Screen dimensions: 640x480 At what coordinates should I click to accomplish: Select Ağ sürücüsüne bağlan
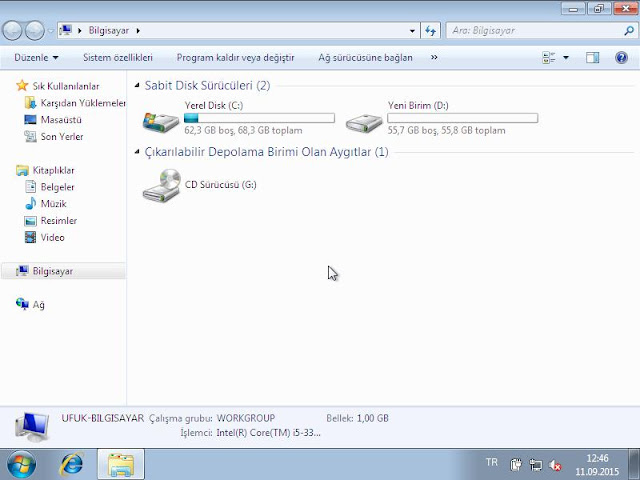coord(365,58)
